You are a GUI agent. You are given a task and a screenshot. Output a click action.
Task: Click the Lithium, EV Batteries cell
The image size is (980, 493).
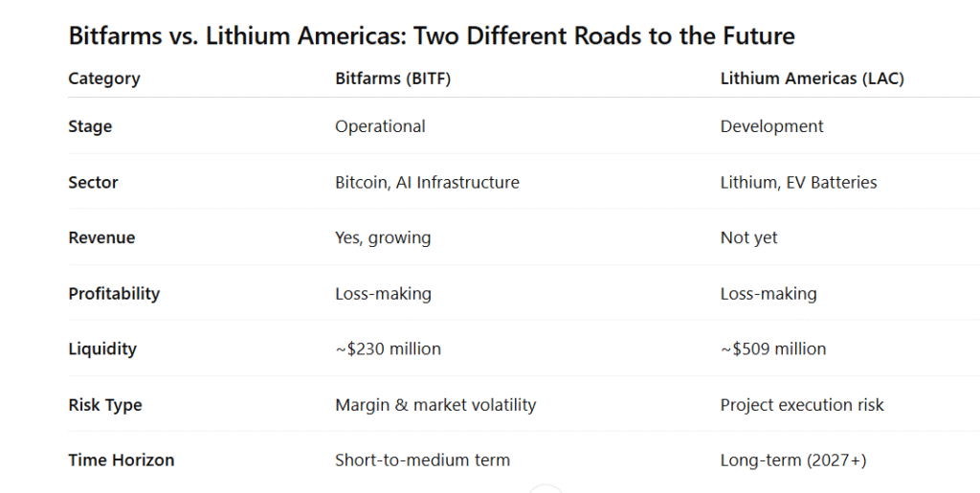[x=798, y=182]
